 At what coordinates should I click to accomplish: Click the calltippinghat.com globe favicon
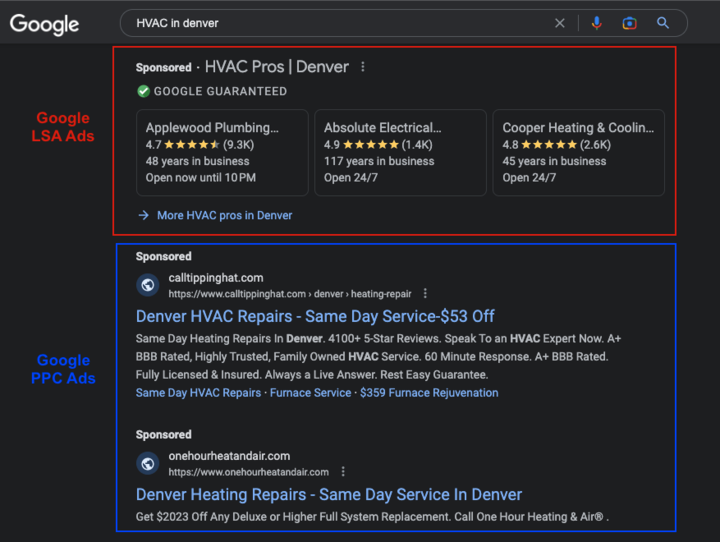coord(148,285)
